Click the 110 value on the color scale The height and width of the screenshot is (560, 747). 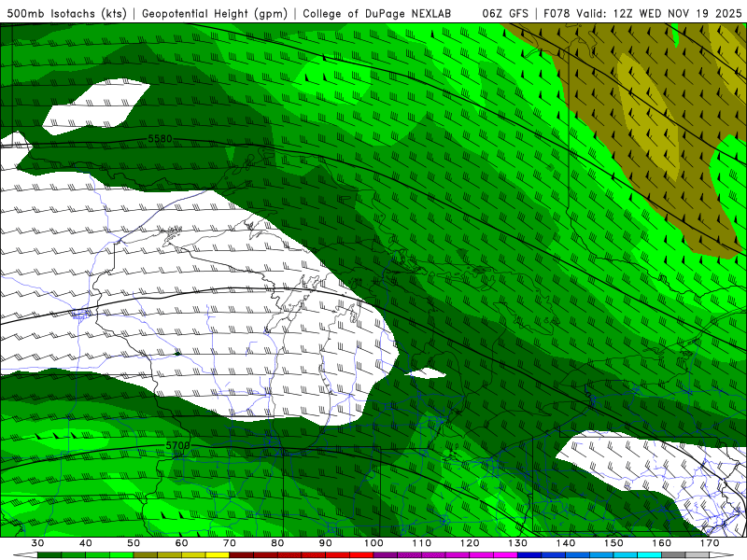tap(422, 543)
